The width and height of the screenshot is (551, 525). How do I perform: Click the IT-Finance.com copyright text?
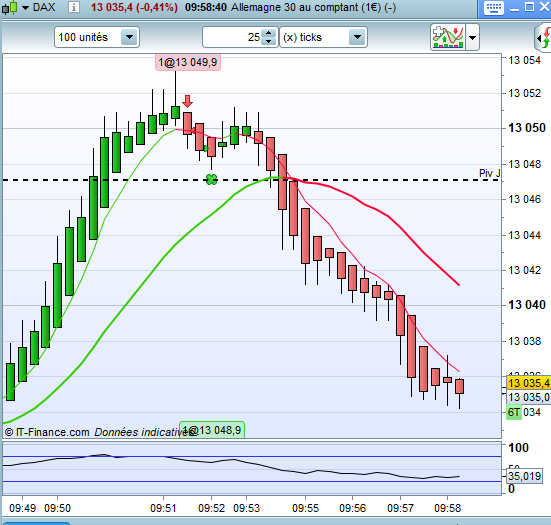[x=47, y=432]
